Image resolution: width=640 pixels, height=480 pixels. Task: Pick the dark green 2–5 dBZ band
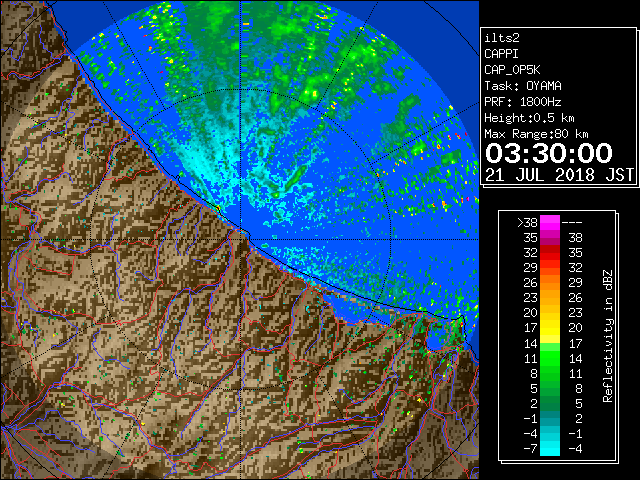pos(550,403)
